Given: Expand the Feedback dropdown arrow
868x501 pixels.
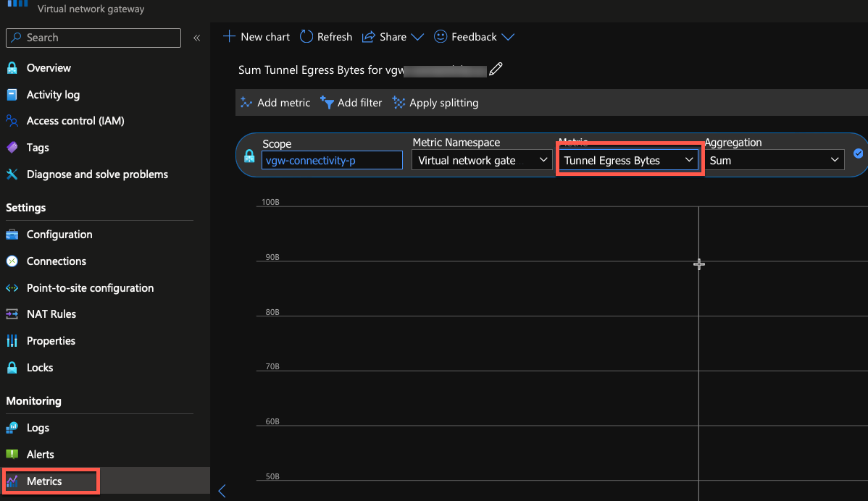Looking at the screenshot, I should point(508,37).
